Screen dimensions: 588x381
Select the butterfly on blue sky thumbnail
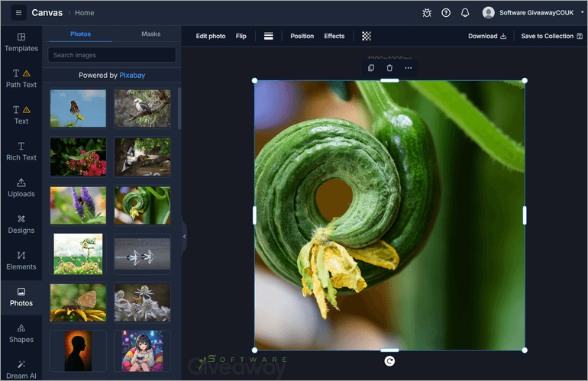78,108
